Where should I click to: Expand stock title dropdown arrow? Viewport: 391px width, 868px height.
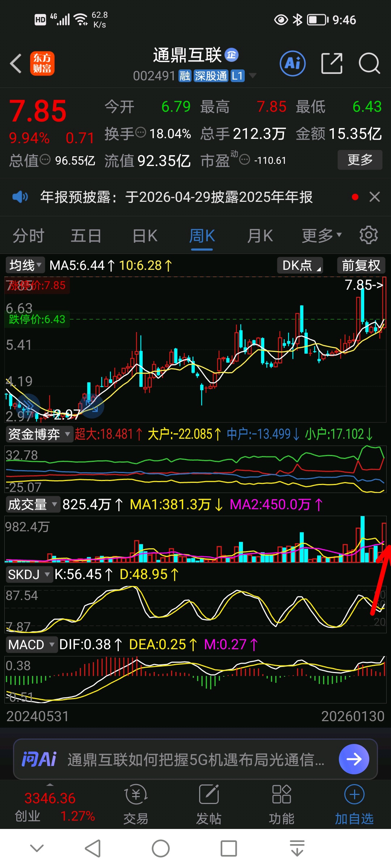(253, 76)
